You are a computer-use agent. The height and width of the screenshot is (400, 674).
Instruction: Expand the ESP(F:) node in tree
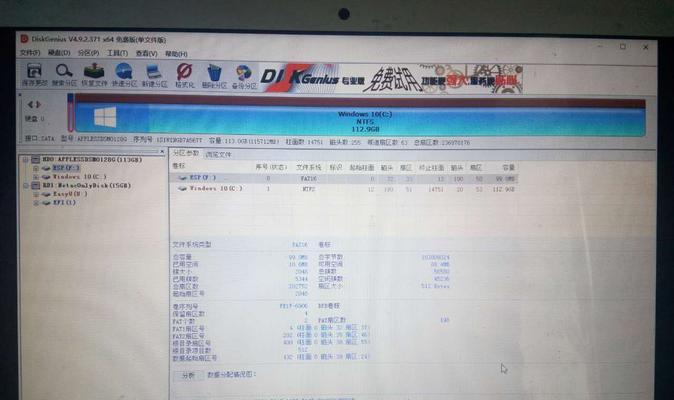36,168
